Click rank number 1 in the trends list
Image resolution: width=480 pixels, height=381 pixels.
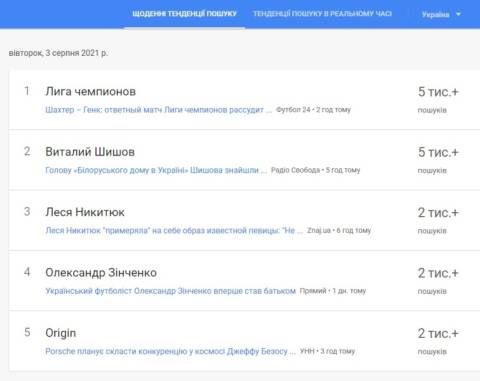click(x=27, y=91)
